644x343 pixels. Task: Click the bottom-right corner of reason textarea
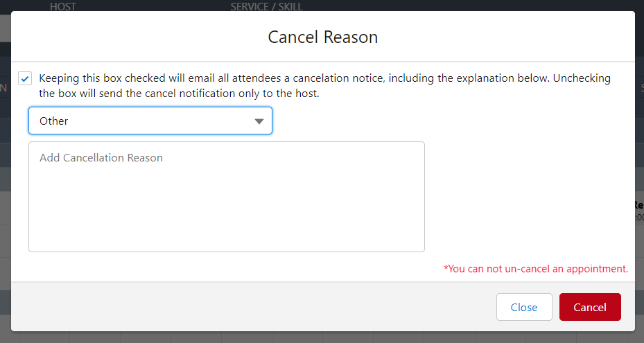pos(419,247)
